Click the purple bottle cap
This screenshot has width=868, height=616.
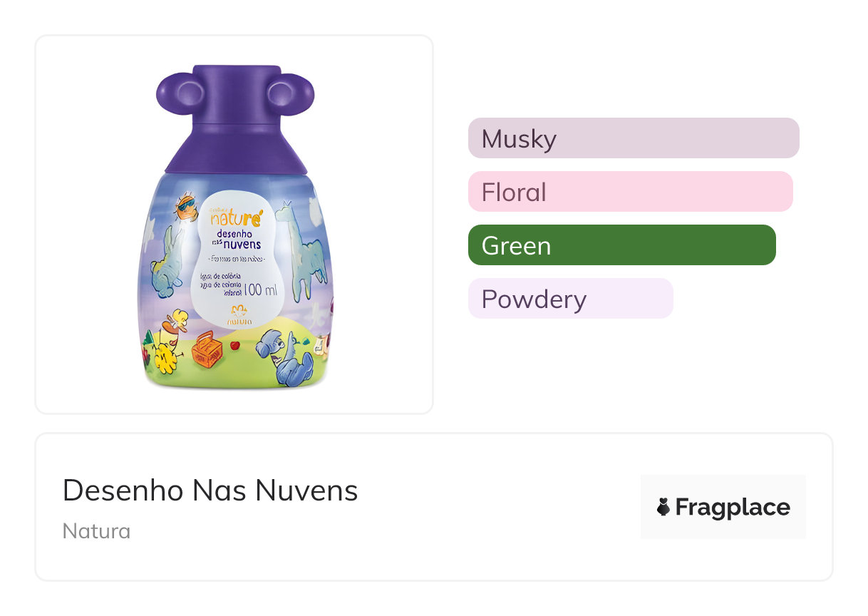(x=235, y=121)
